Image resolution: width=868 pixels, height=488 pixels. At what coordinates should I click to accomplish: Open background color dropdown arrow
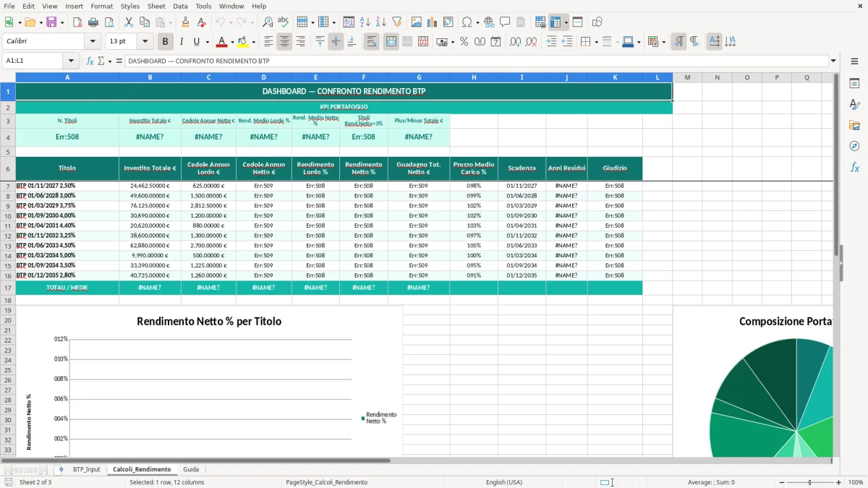tap(253, 42)
